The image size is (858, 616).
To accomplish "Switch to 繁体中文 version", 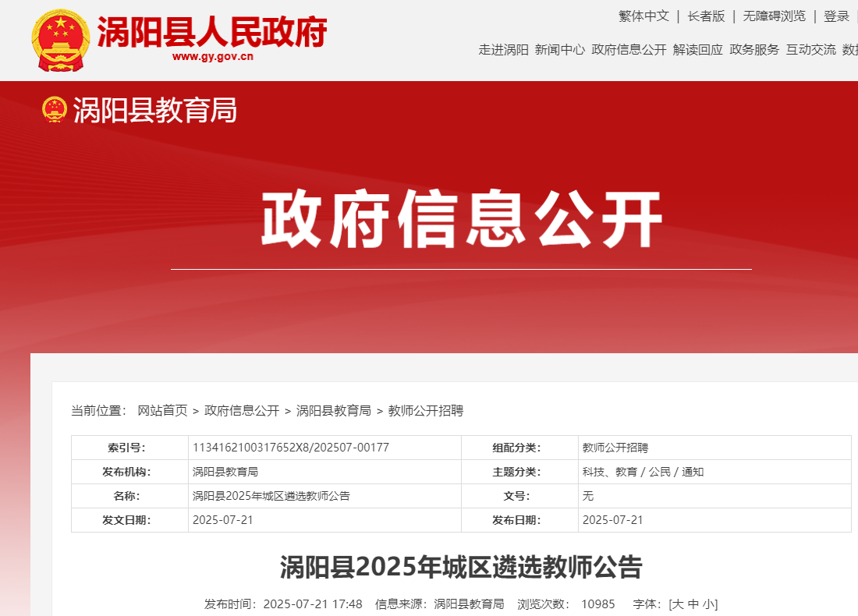I will (x=644, y=16).
